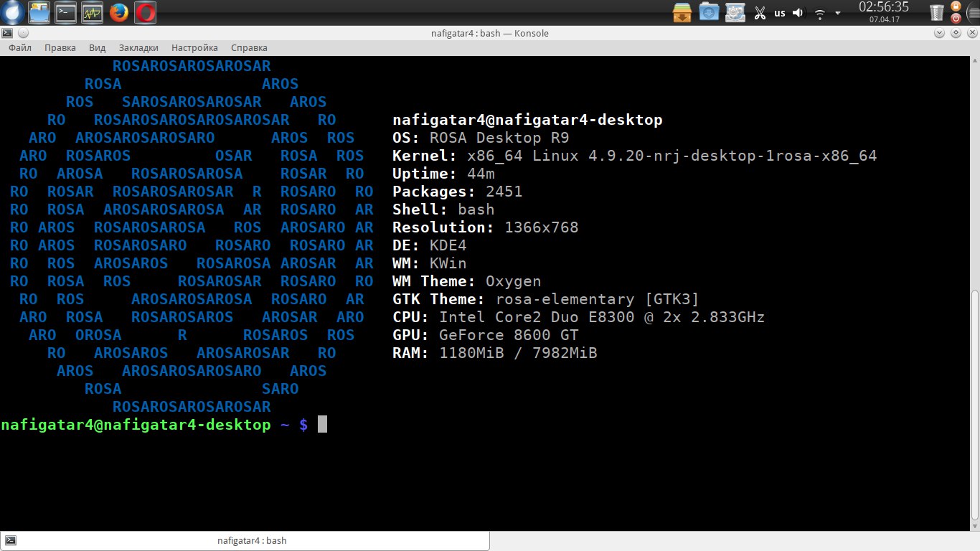Open the Правка menu
Image resolution: width=980 pixels, height=551 pixels.
60,48
